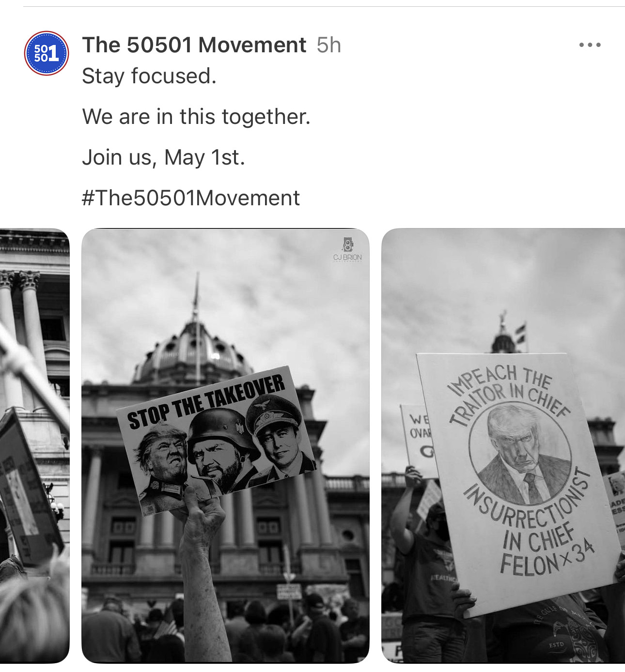Open The 50501 Movement profile avatar
Viewport: 625px width, 672px height.
point(47,53)
